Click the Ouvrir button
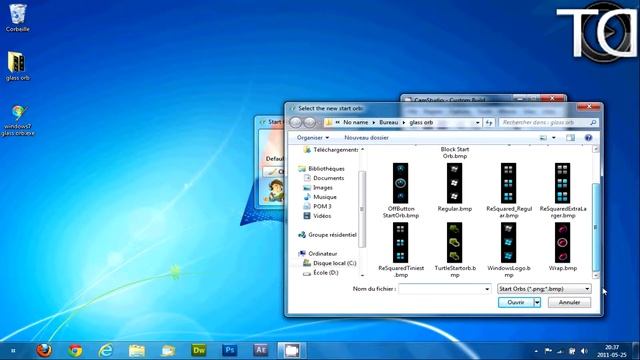 pos(516,302)
